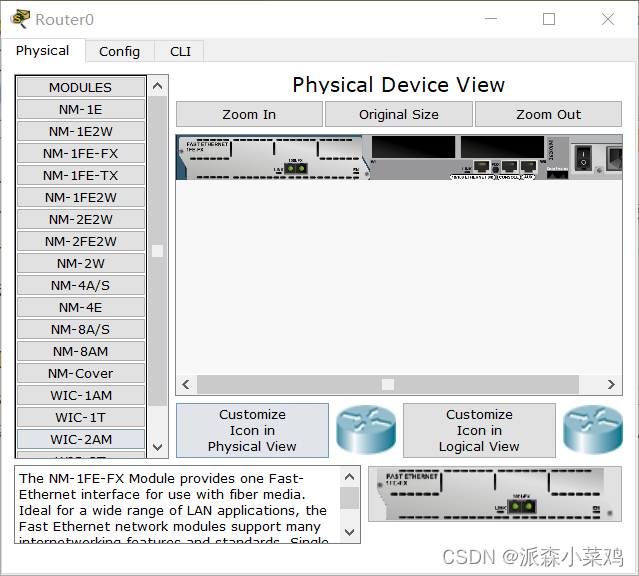Image resolution: width=639 pixels, height=576 pixels.
Task: Choose the NM-1FE-FX module
Action: 81,153
